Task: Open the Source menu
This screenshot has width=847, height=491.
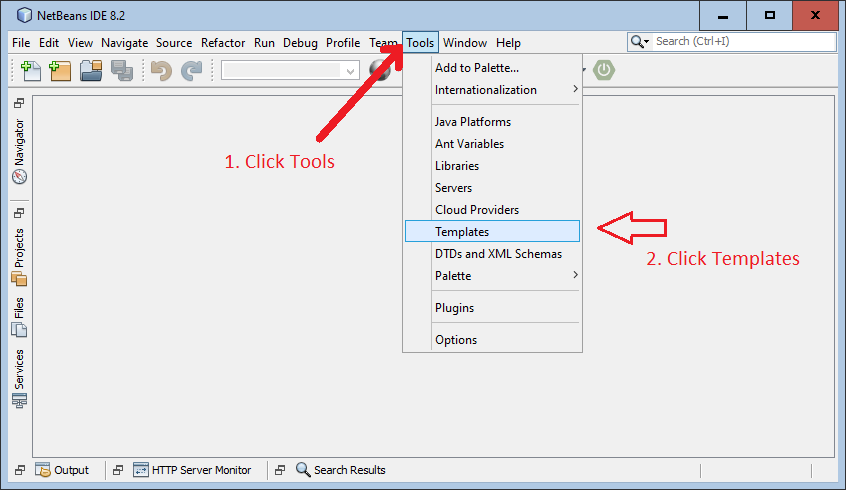Action: pyautogui.click(x=174, y=43)
